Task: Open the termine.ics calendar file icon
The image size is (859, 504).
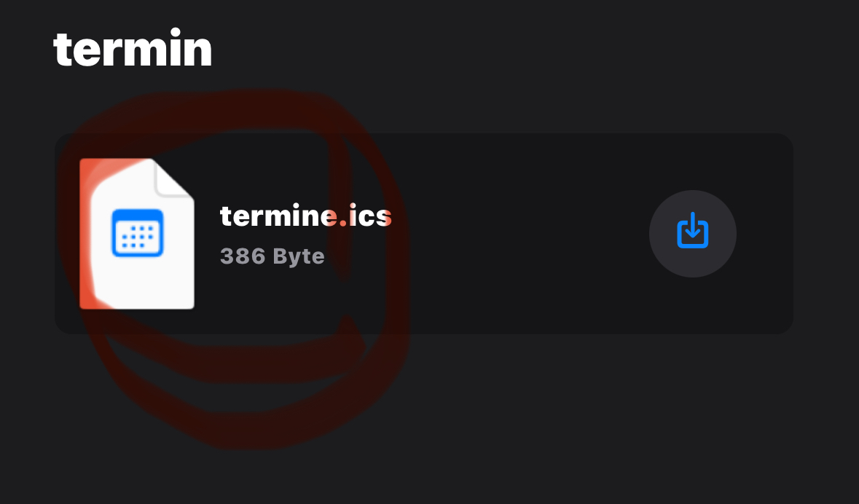Action: [x=137, y=234]
